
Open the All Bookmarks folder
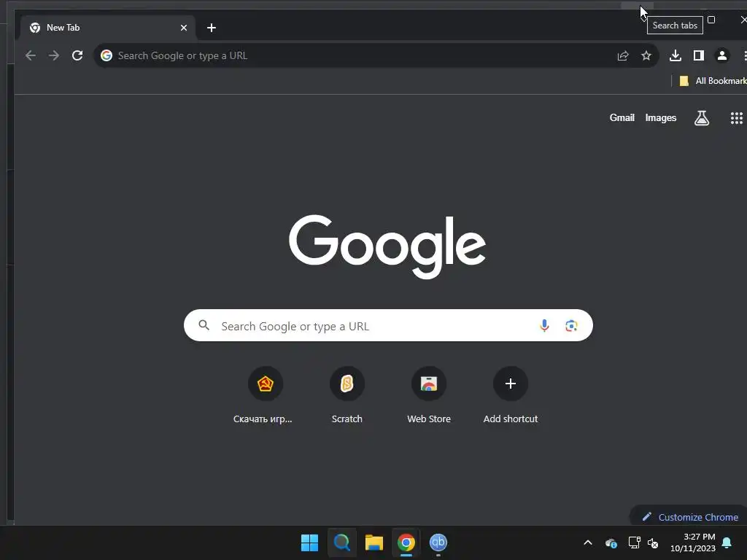pyautogui.click(x=713, y=81)
